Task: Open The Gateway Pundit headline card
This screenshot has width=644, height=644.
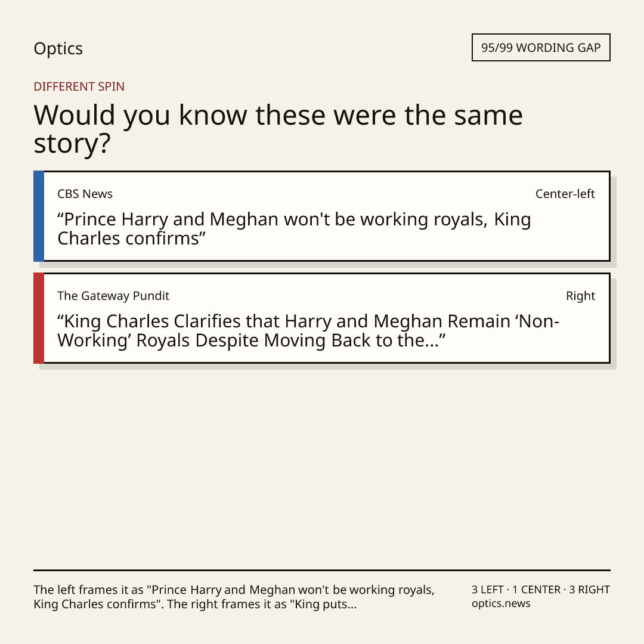Action: (322, 318)
